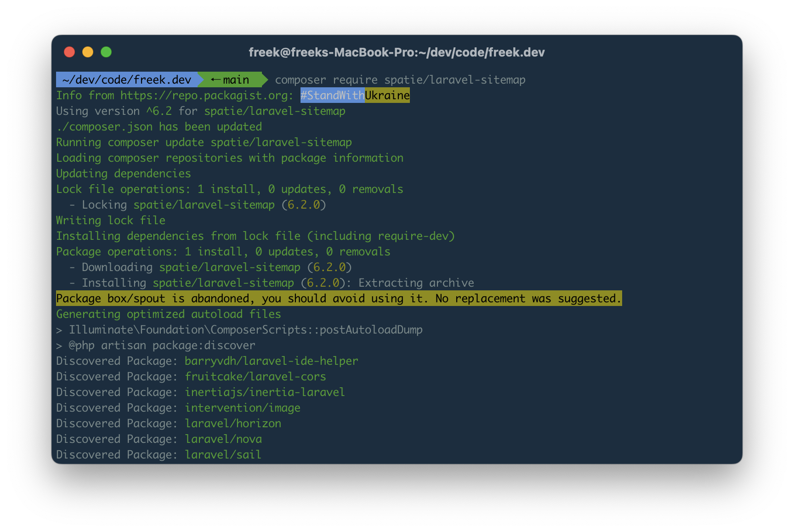This screenshot has width=794, height=532.
Task: Click the 'Package operations' line
Action: [223, 252]
